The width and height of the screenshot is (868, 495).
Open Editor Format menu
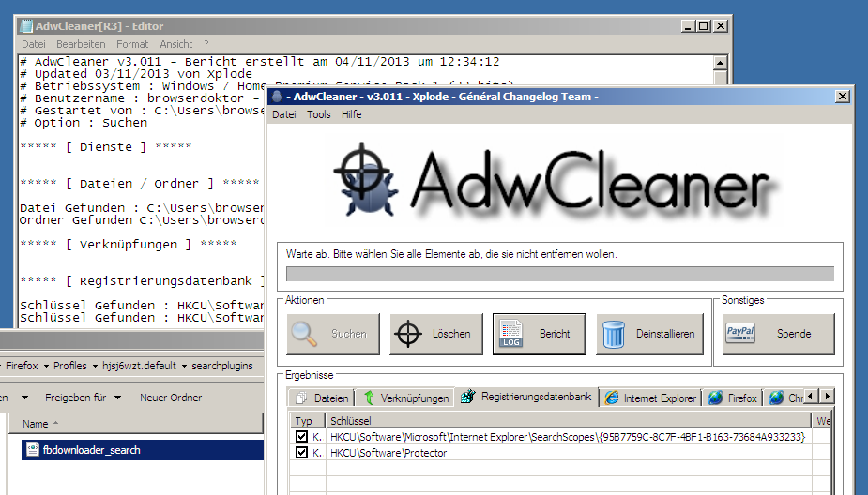point(132,44)
